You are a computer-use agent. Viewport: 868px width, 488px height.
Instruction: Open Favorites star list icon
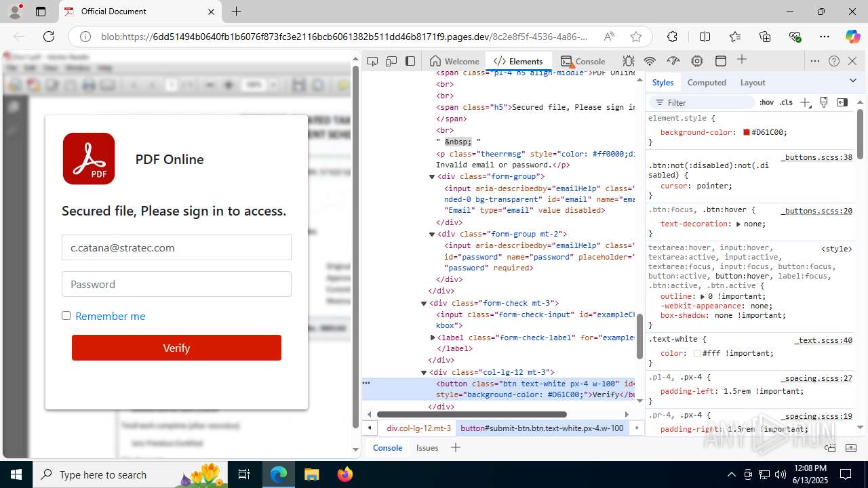tap(735, 37)
